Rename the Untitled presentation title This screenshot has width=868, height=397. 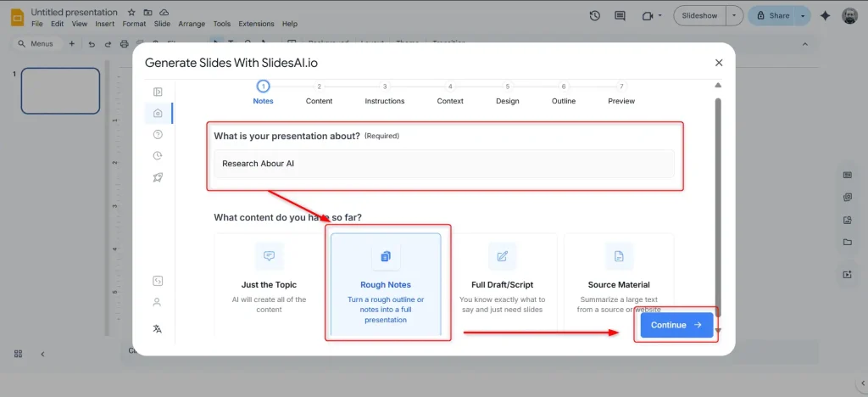pyautogui.click(x=75, y=12)
